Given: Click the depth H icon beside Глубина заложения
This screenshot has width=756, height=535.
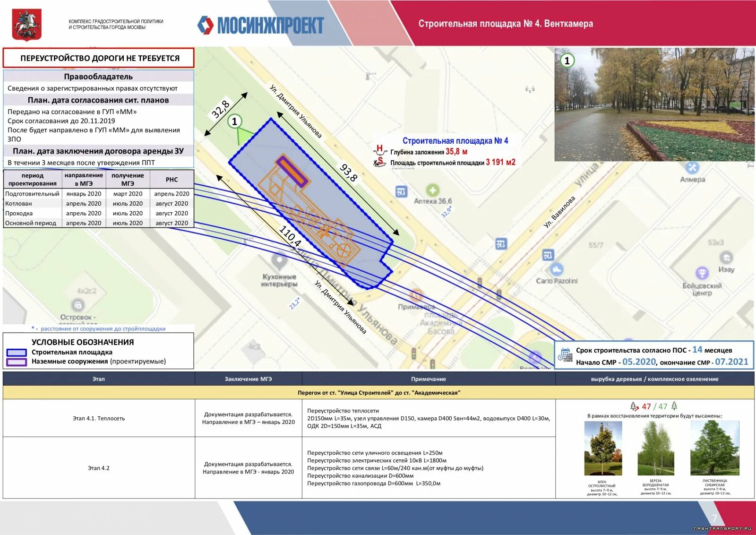Looking at the screenshot, I should 379,150.
